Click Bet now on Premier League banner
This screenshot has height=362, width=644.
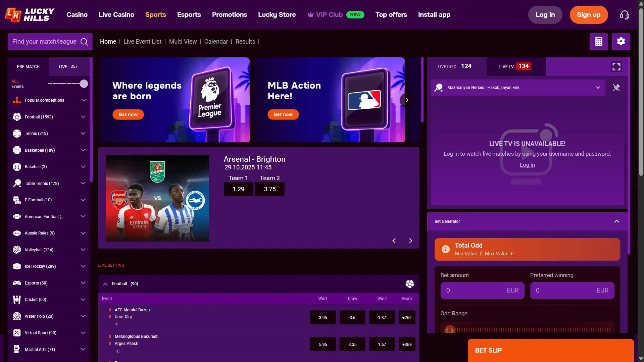point(128,114)
